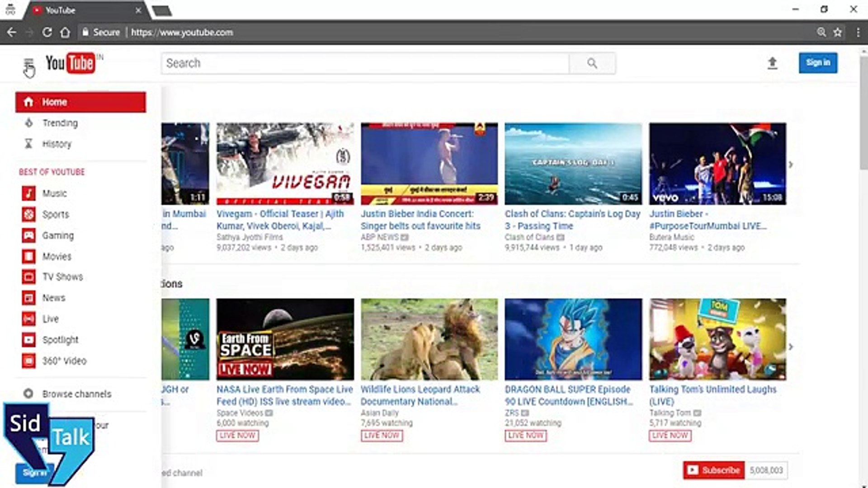Open Clash of Clans Captain's Log title
This screenshot has width=868, height=488.
coord(572,220)
